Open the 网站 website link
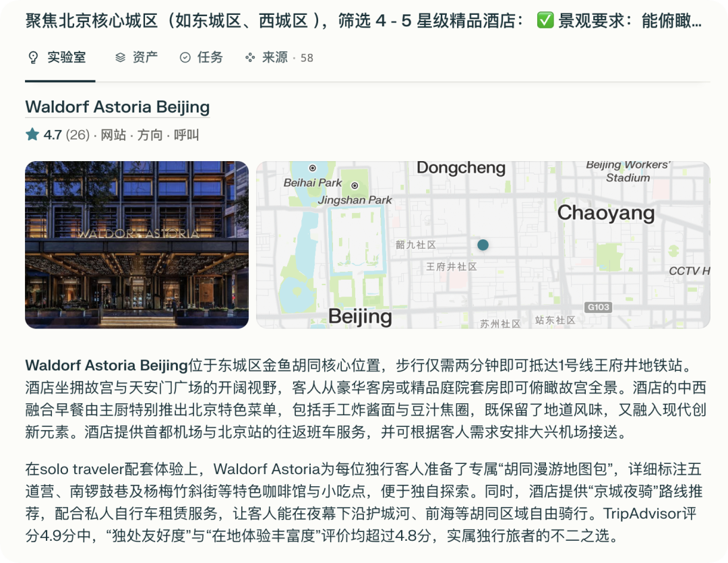Image resolution: width=728 pixels, height=563 pixels. point(113,135)
